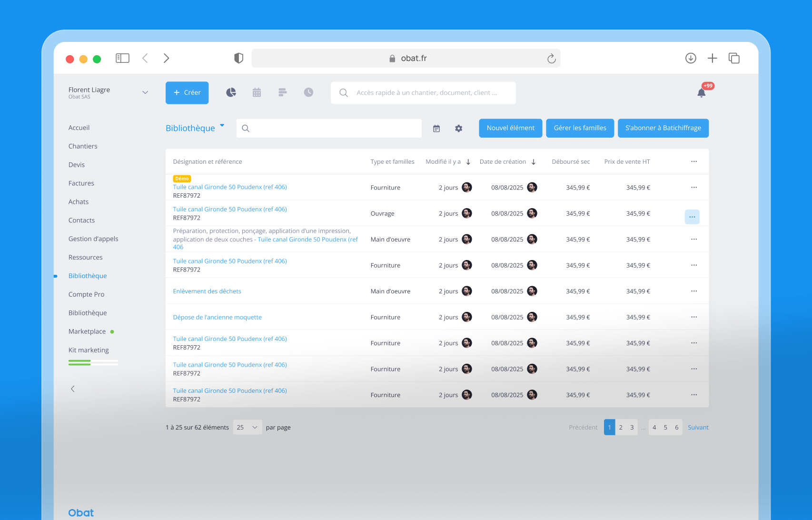Open the pie chart dashboard icon
Viewport: 812px width, 520px height.
pos(231,92)
